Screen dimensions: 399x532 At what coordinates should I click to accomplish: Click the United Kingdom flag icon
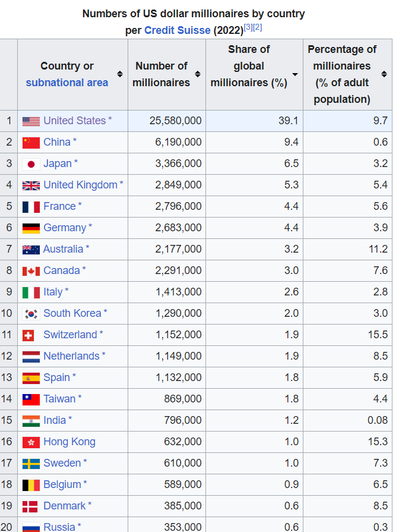coord(31,185)
